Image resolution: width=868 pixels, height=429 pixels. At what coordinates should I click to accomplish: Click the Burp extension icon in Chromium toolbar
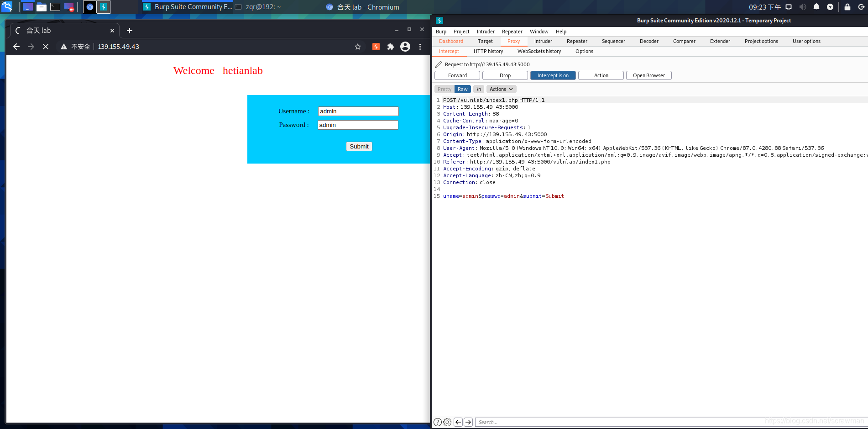click(376, 47)
